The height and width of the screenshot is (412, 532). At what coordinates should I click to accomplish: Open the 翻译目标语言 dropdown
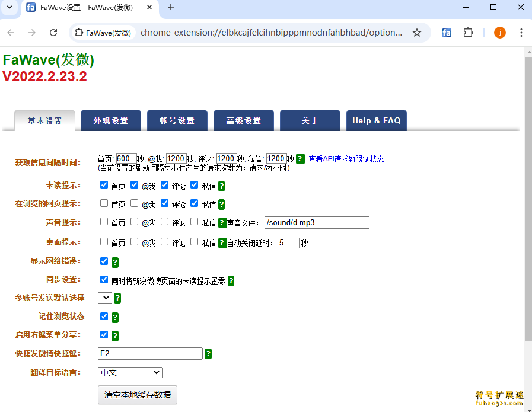coord(130,372)
